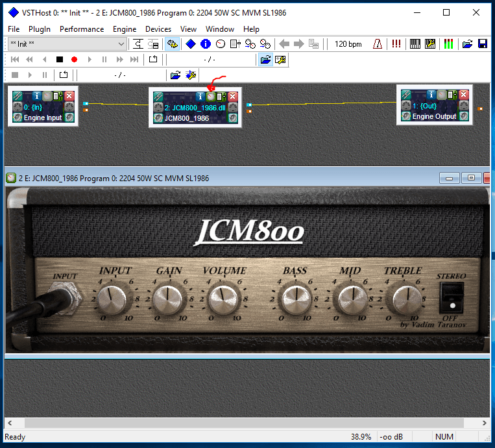Click the red metronome toolbar icon
The height and width of the screenshot is (448, 495).
[x=378, y=44]
